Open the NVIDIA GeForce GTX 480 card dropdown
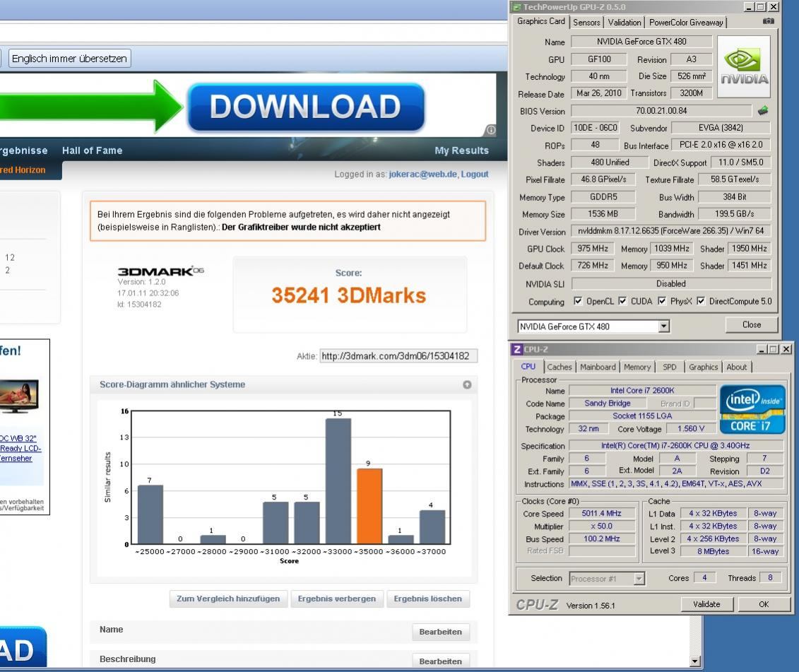799x672 pixels. coord(663,326)
